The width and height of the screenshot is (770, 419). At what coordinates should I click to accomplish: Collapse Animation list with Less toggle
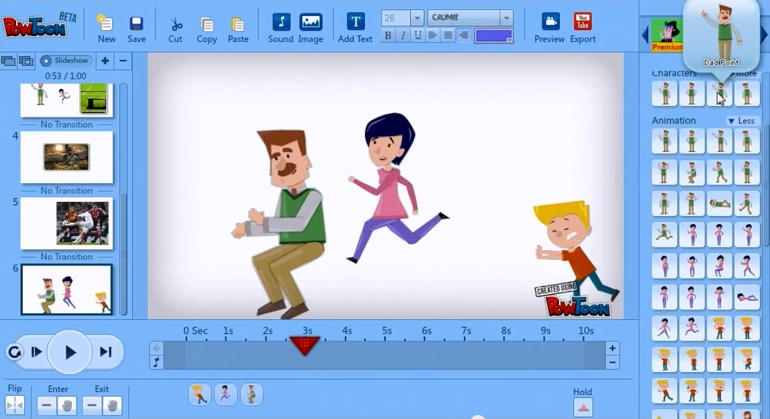coord(742,121)
